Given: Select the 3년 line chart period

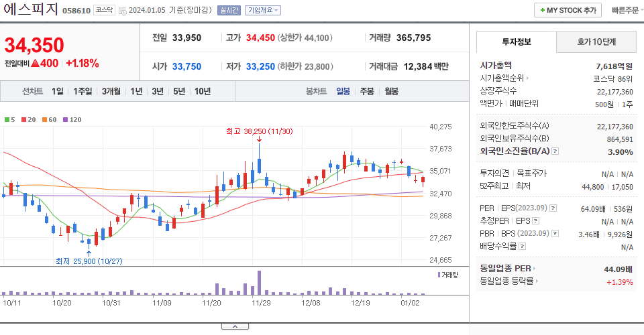Looking at the screenshot, I should pos(157,91).
